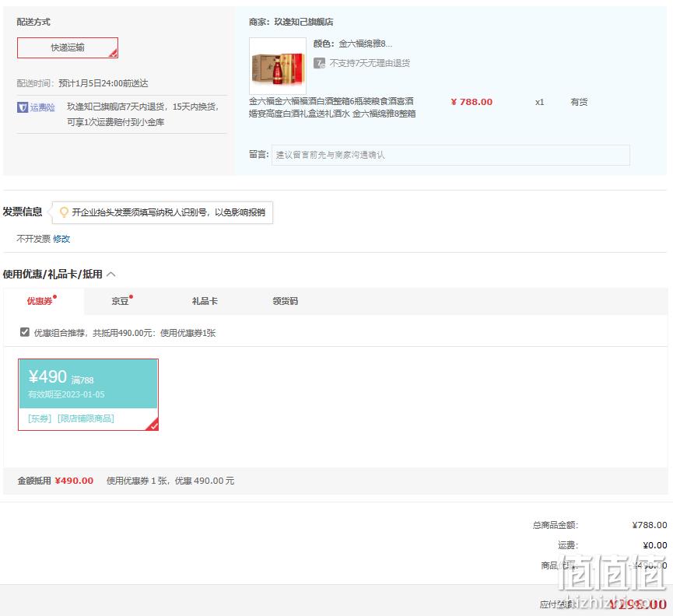Open the liquor product thumbnail
Viewport: 673px width, 616px height.
(278, 65)
